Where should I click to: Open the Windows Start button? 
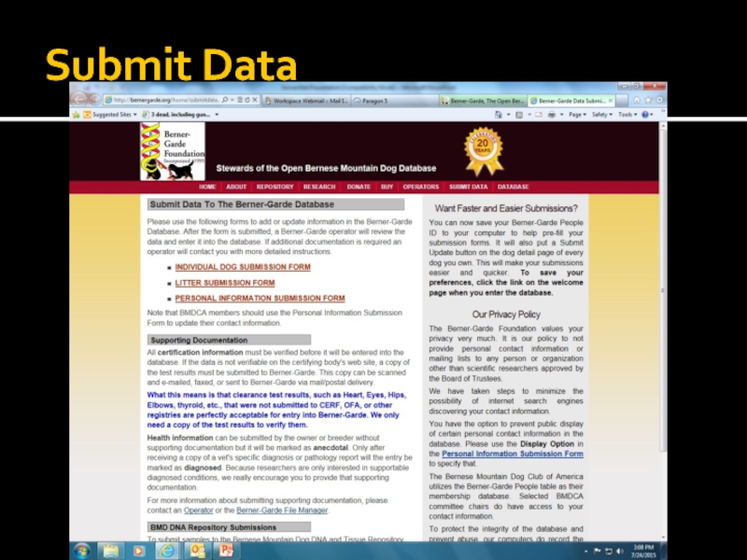[x=81, y=551]
